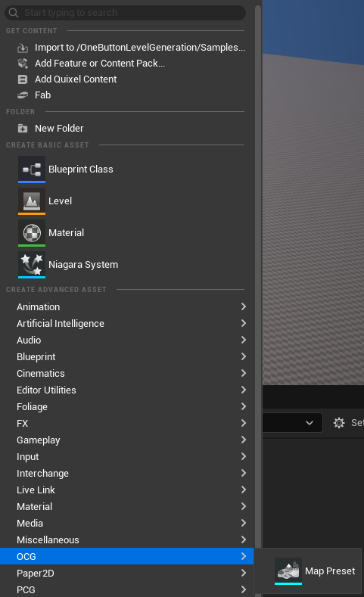Viewport: 364px width, 597px height.
Task: Create a Map Preset asset
Action: pyautogui.click(x=330, y=571)
